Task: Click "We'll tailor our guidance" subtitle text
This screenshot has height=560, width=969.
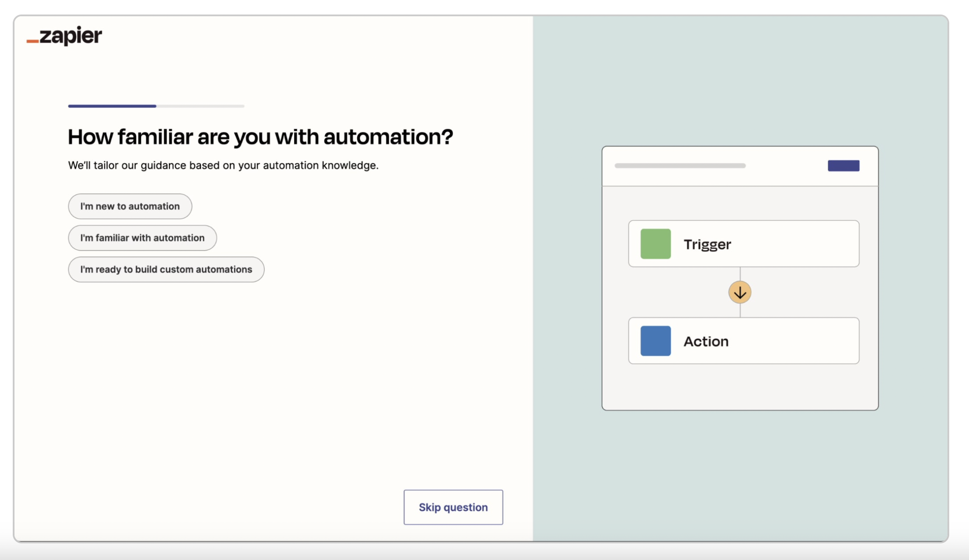Action: pyautogui.click(x=223, y=165)
